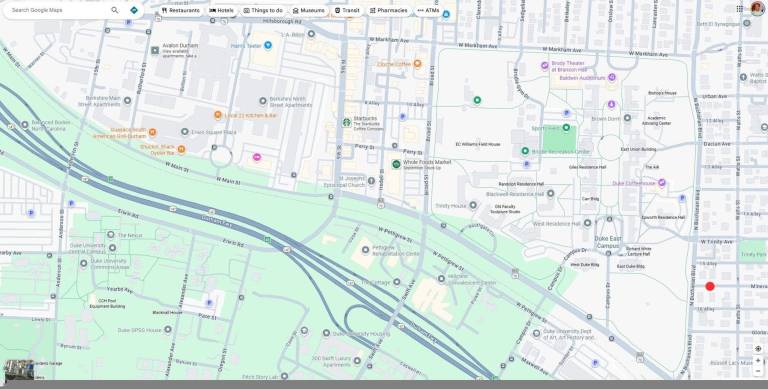
Task: Click the Giles Residence Hall label
Action: pyautogui.click(x=587, y=167)
